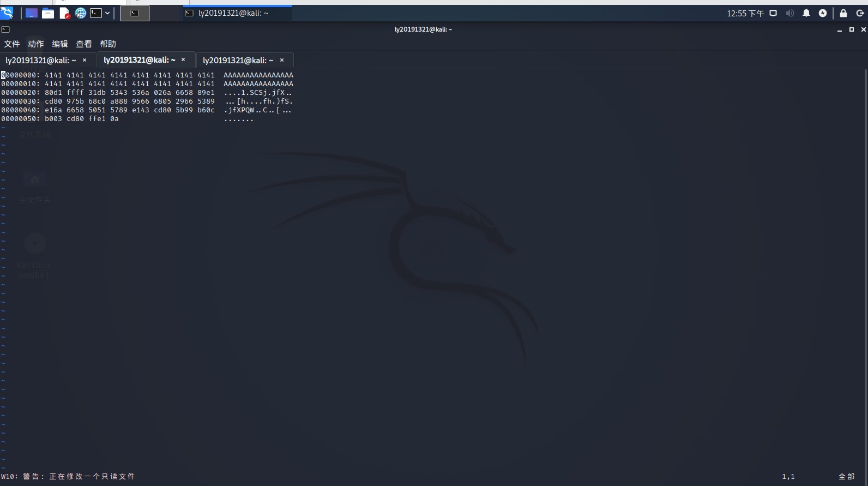This screenshot has height=486, width=868.
Task: Click the ASCII text ....1.SCSj.jfX..
Action: point(258,93)
